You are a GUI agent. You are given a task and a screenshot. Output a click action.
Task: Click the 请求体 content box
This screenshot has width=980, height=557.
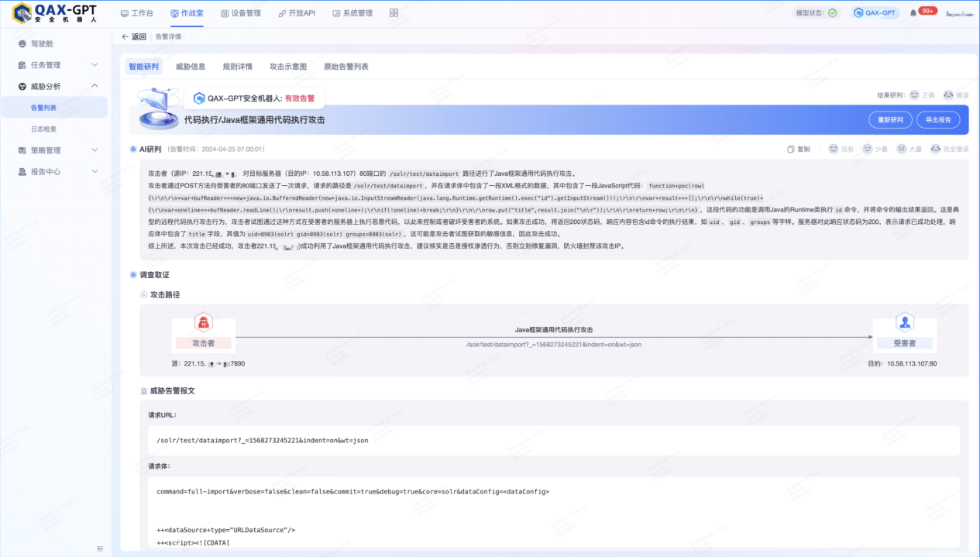pyautogui.click(x=554, y=513)
